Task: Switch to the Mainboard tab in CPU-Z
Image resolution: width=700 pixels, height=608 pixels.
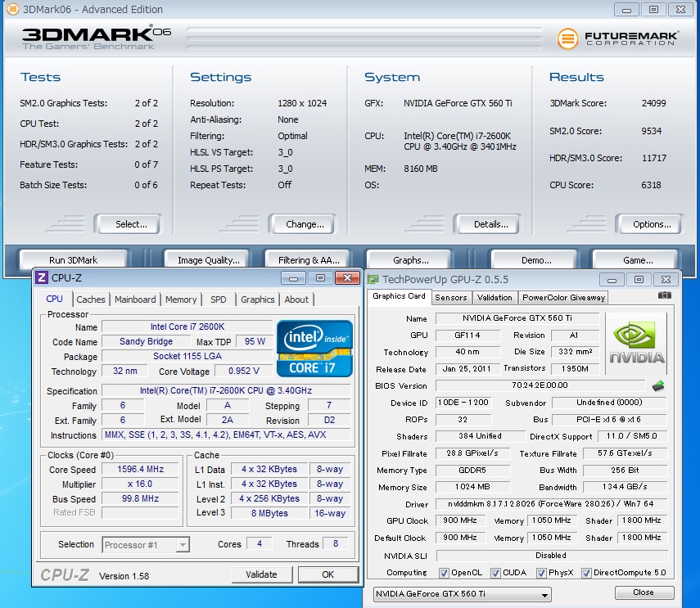Action: coord(135,299)
